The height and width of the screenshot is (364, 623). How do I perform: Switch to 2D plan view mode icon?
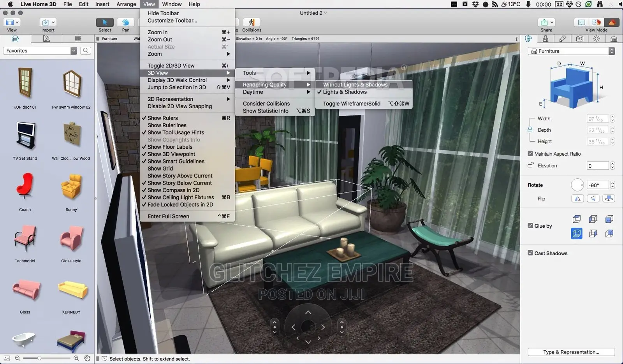coord(581,23)
